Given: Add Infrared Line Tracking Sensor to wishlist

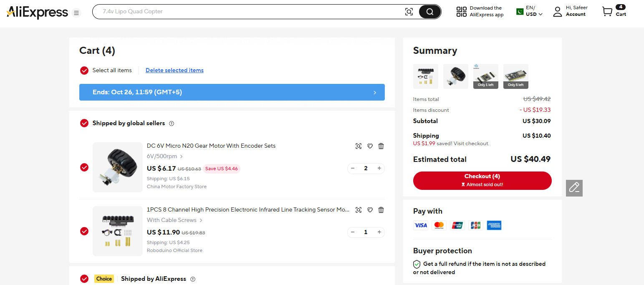Looking at the screenshot, I should [x=370, y=210].
